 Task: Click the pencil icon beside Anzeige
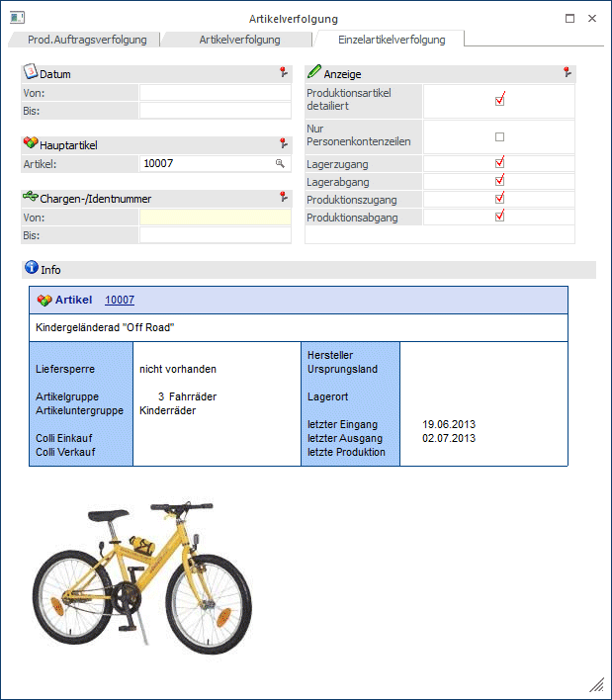pyautogui.click(x=313, y=72)
